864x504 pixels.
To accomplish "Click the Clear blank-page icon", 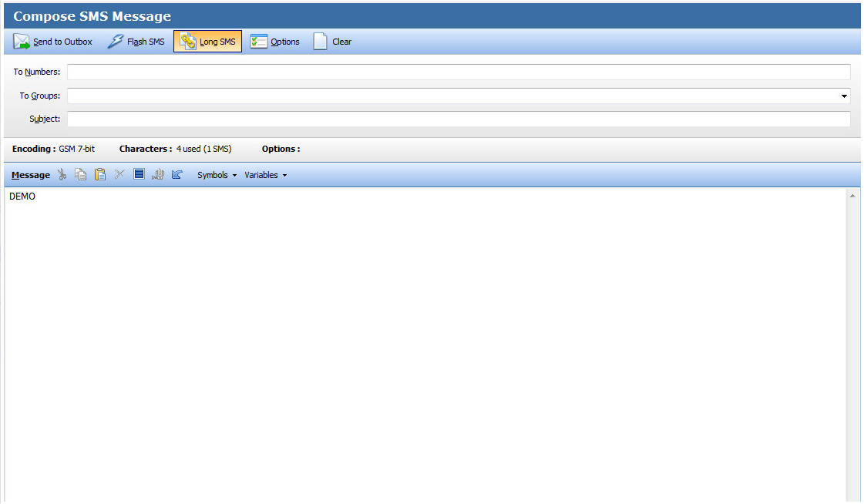I will point(320,41).
